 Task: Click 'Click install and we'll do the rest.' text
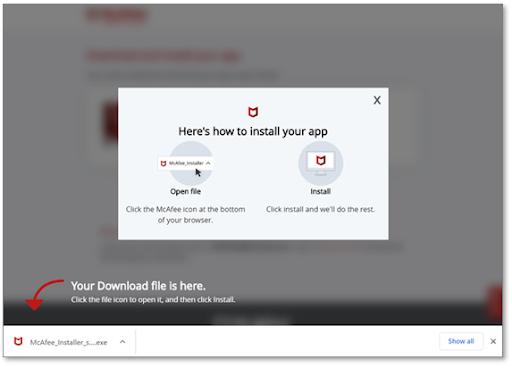click(320, 209)
